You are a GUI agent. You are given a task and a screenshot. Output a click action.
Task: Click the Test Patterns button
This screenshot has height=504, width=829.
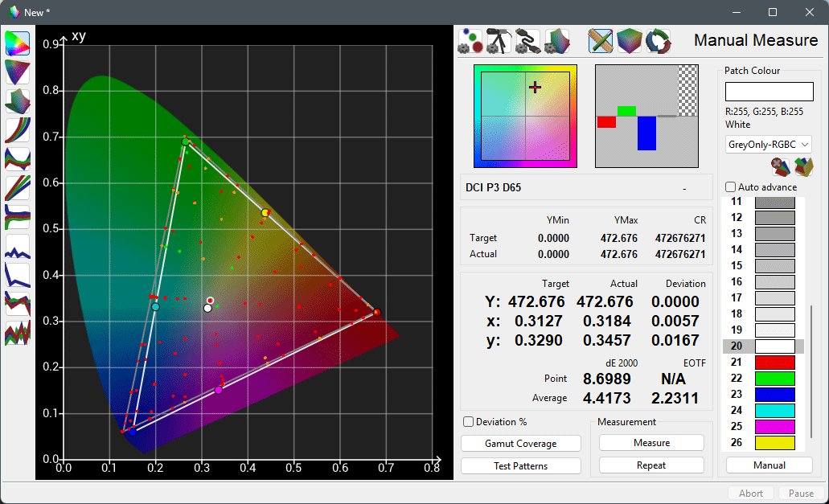click(520, 465)
